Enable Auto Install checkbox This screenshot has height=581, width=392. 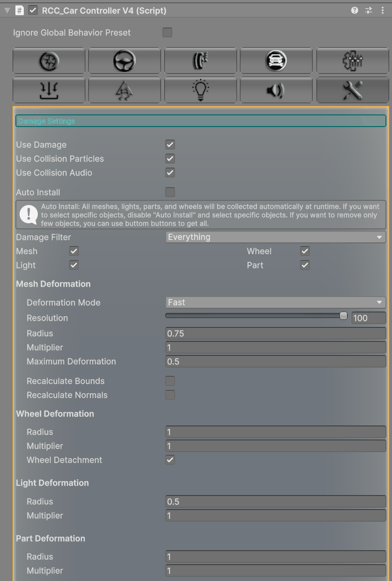170,192
